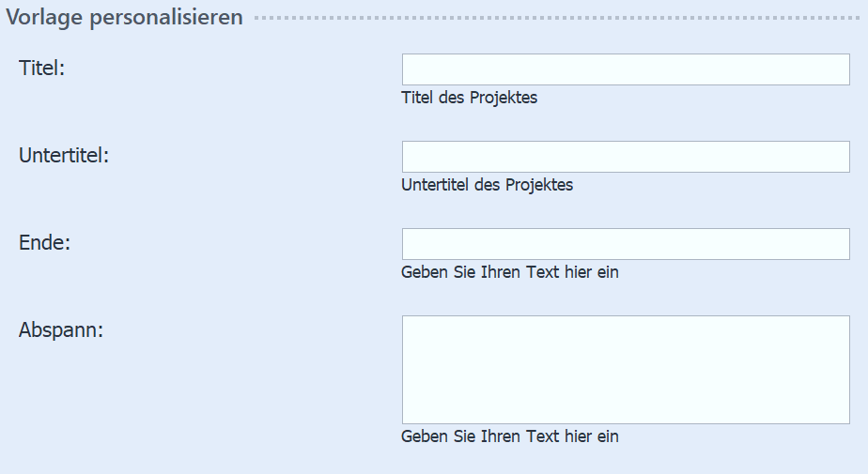
Task: Activate the project subtitle entry box
Action: (x=626, y=157)
